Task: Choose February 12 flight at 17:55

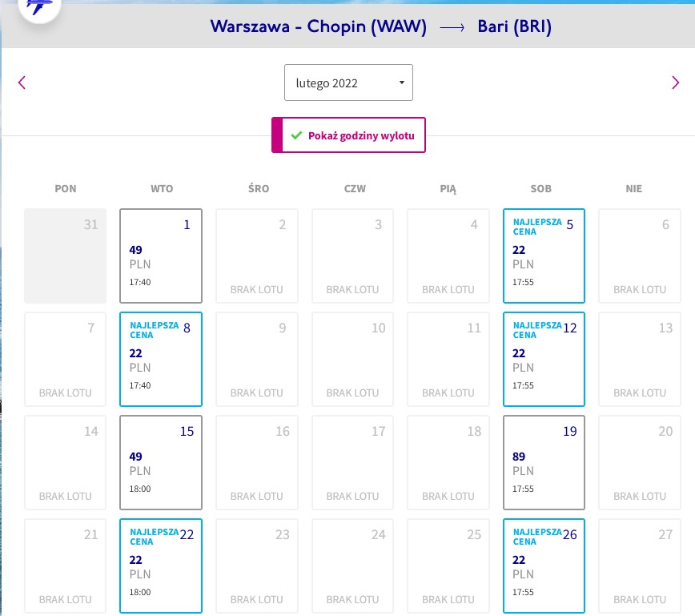Action: (544, 359)
